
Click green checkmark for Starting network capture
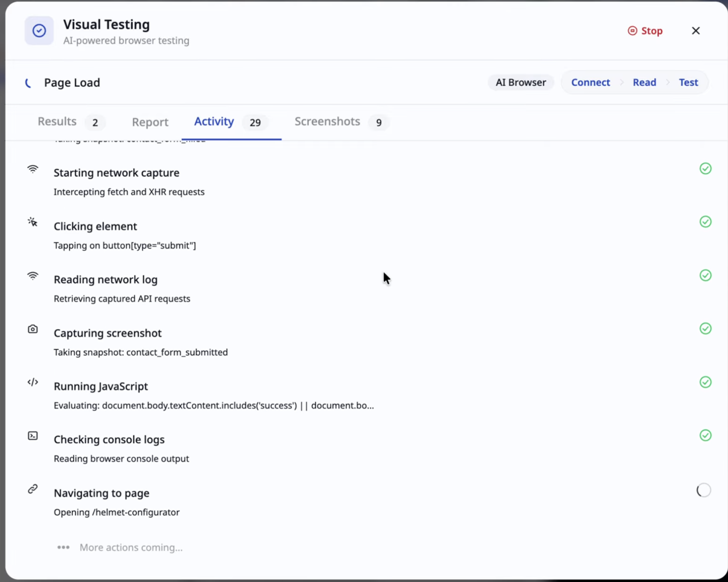click(x=705, y=169)
